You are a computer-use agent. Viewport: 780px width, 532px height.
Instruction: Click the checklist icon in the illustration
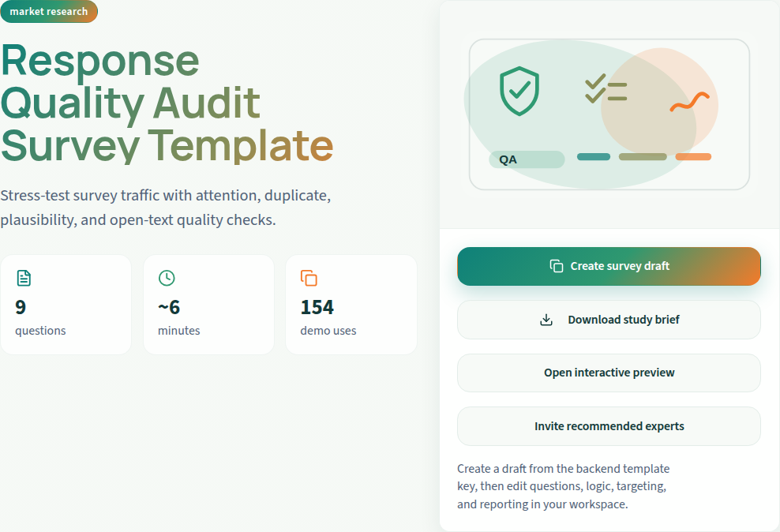point(606,88)
